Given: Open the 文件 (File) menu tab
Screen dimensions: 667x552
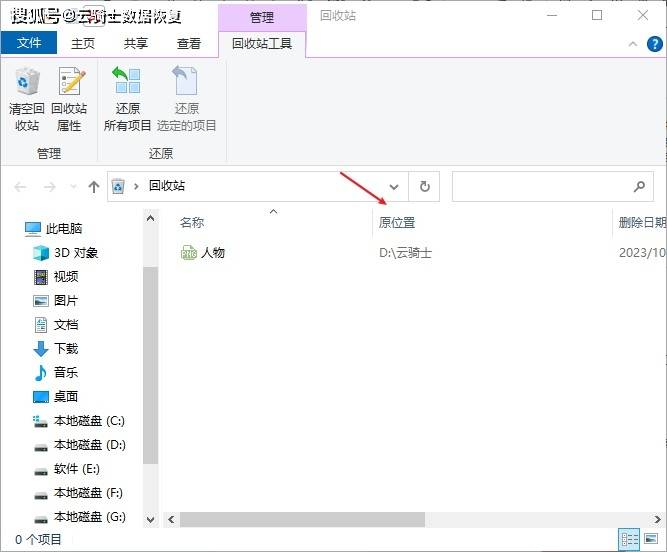Looking at the screenshot, I should [x=29, y=43].
